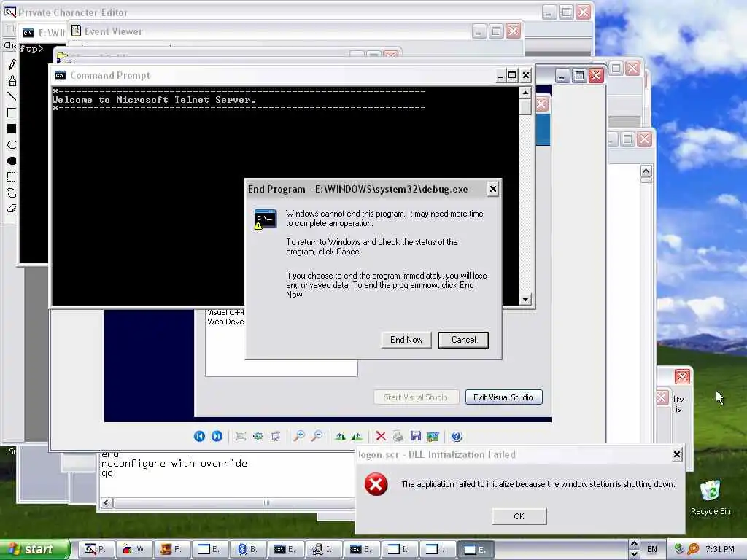This screenshot has height=560, width=747.
Task: Switch to the 'F.' taskbar button
Action: pos(171,550)
